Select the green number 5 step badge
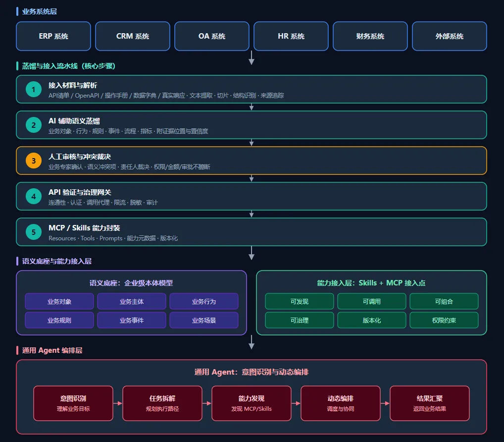Image resolution: width=504 pixels, height=442 pixels. tap(34, 232)
